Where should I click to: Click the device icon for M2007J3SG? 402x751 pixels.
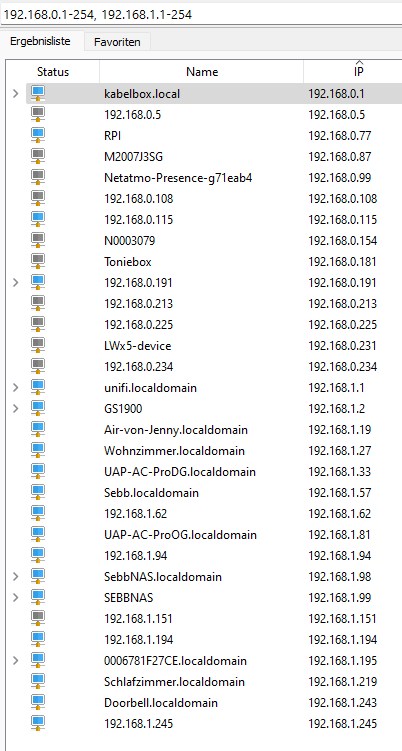38,157
